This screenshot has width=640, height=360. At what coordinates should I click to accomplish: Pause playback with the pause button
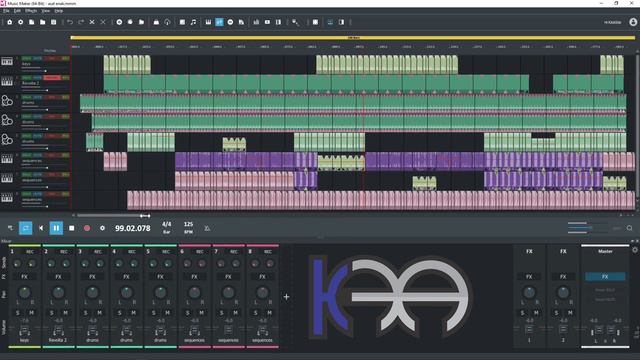point(56,228)
